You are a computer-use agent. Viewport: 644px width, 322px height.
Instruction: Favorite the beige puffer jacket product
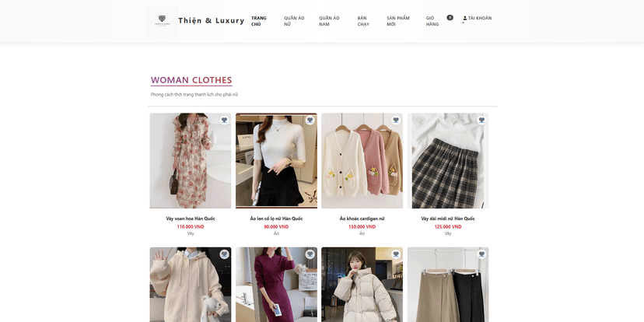(x=396, y=254)
